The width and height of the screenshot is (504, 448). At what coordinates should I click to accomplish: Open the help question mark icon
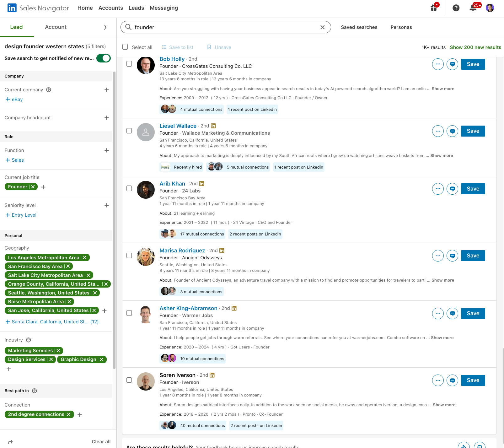(456, 8)
